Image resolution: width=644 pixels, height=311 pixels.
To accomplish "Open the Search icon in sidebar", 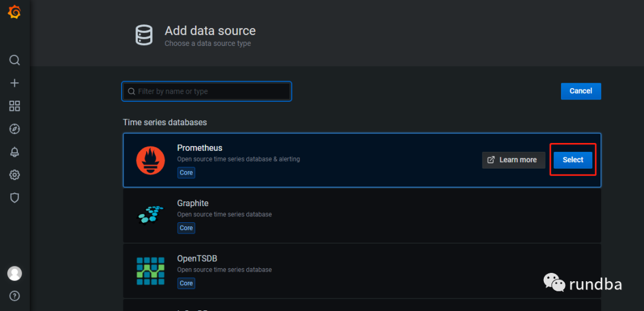I will click(x=15, y=60).
